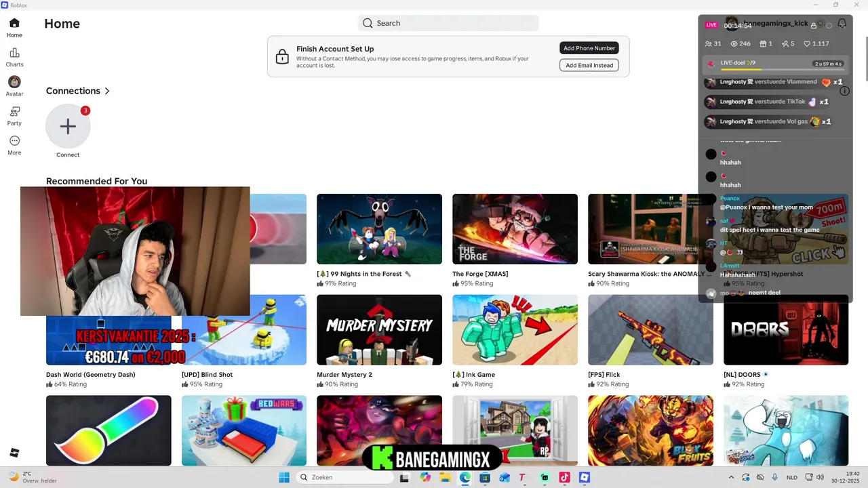The width and height of the screenshot is (868, 488).
Task: Click the Windows Zoeken search box
Action: coord(344,477)
